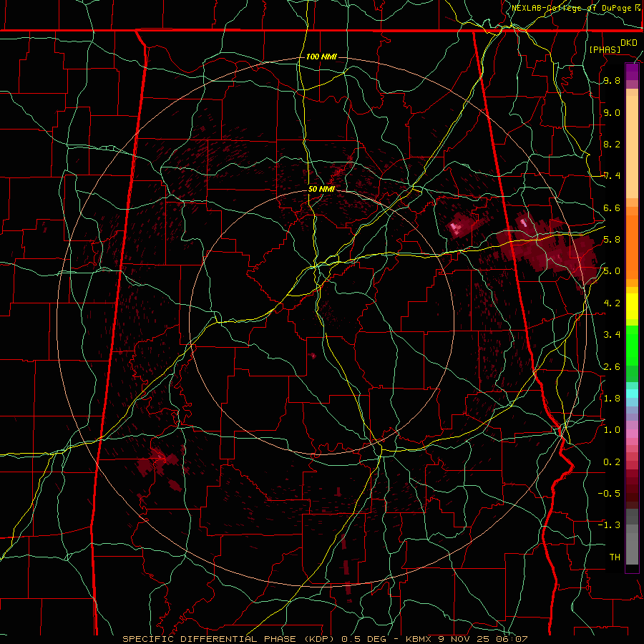Viewport: 644px width, 644px height.
Task: Select the 0.2 scale value
Action: (x=612, y=462)
